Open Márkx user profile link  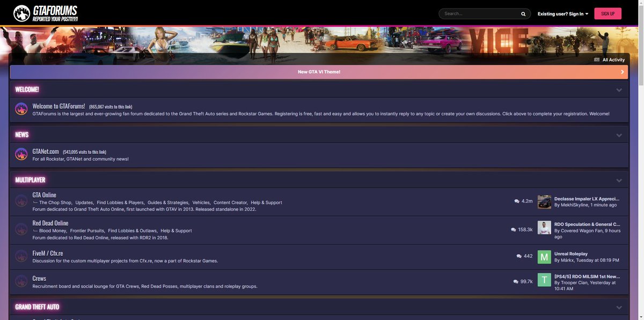pyautogui.click(x=567, y=260)
